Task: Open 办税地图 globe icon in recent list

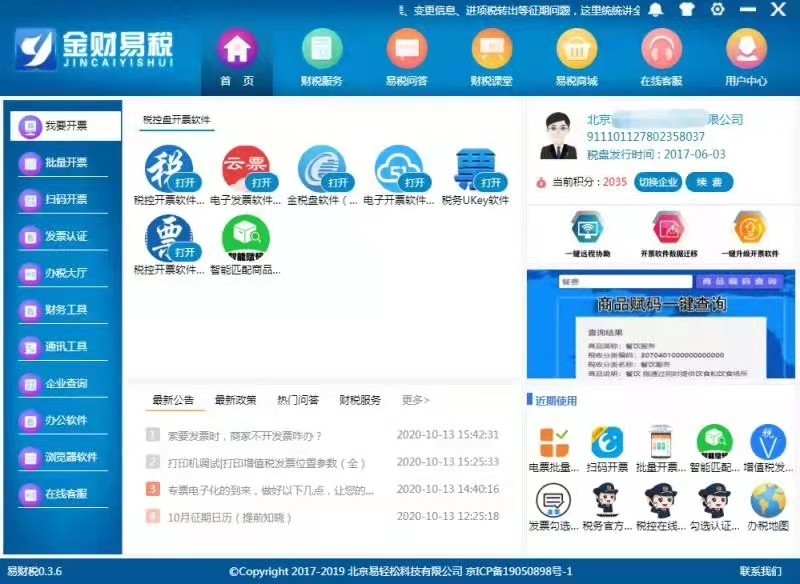Action: pos(768,500)
